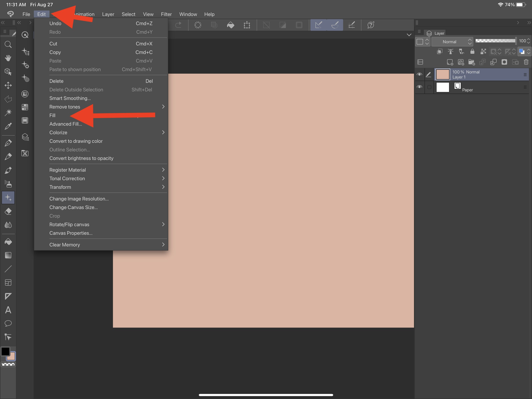
Task: Choose Fill from the Edit menu
Action: click(52, 115)
